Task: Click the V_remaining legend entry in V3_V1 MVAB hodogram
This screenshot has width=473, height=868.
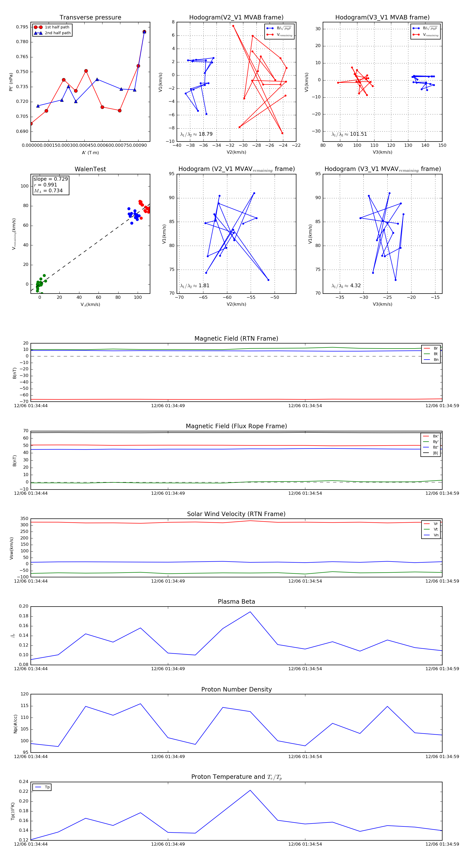Action: click(x=425, y=35)
